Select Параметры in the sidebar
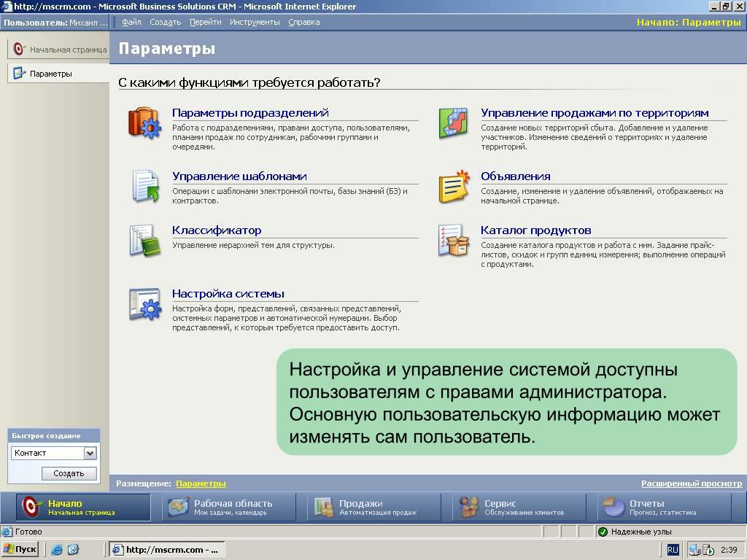The width and height of the screenshot is (747, 560). click(58, 74)
